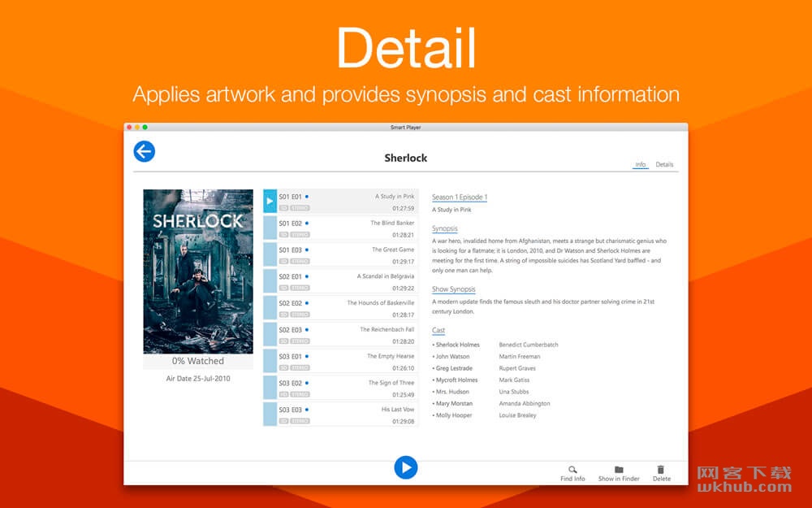Click the 0% Watched progress label
The width and height of the screenshot is (812, 508).
pyautogui.click(x=198, y=361)
